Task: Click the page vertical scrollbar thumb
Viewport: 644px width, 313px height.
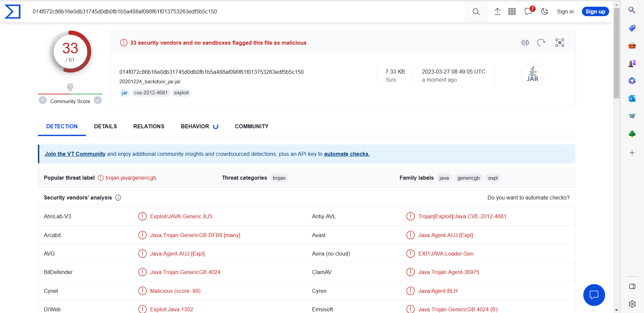Action: tap(616, 53)
